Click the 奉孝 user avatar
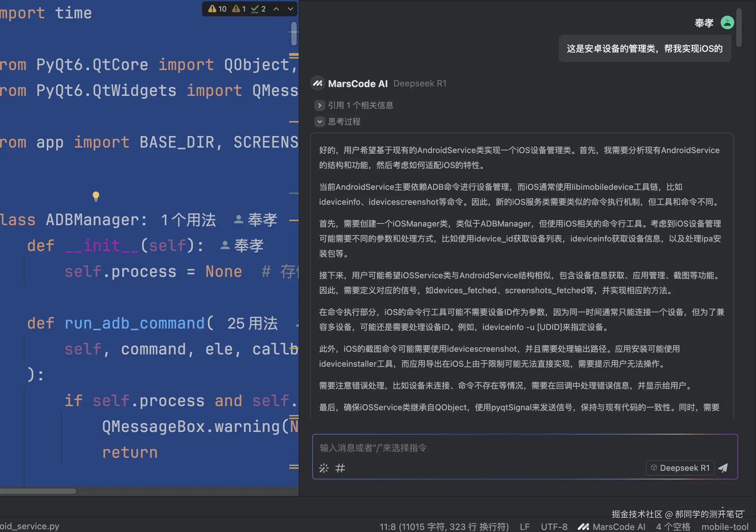 (x=727, y=22)
